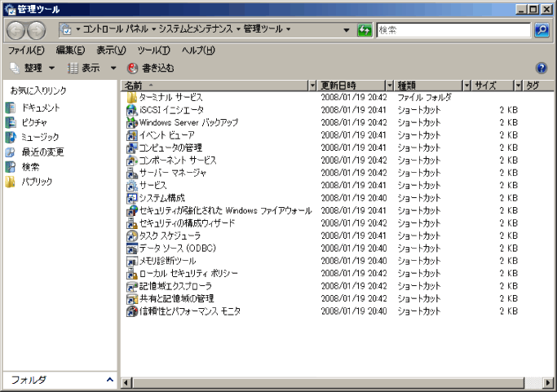Sort by the 種類 column header
This screenshot has height=392, width=557.
tap(428, 86)
